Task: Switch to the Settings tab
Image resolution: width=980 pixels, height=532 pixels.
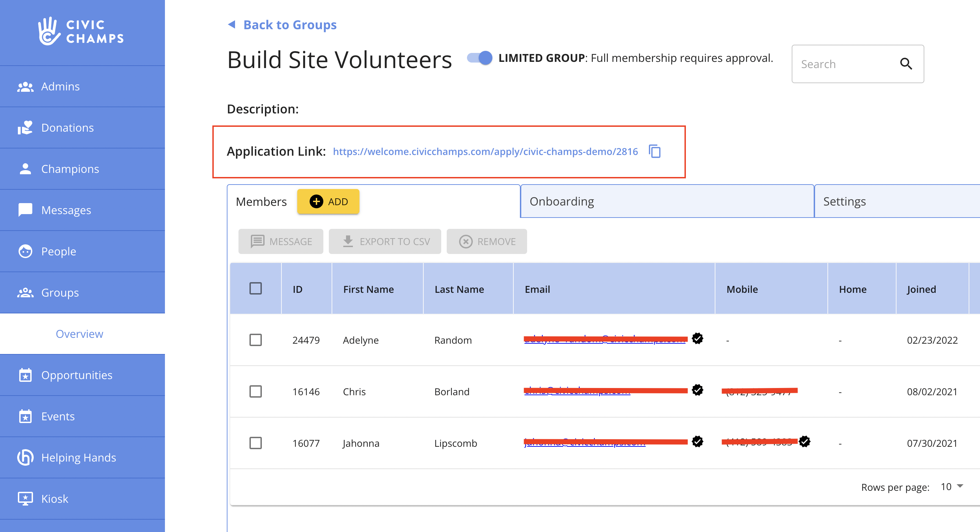Action: coord(897,201)
